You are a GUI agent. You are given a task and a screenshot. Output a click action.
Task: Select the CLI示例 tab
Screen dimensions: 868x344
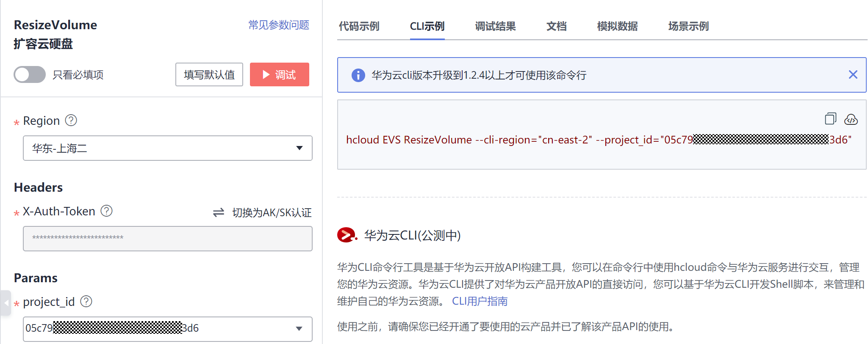coord(427,26)
